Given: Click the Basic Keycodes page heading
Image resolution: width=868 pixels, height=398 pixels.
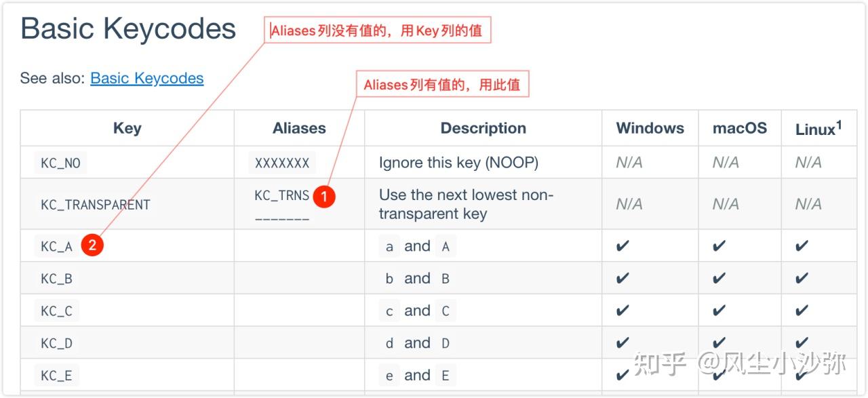Looking at the screenshot, I should tap(128, 28).
